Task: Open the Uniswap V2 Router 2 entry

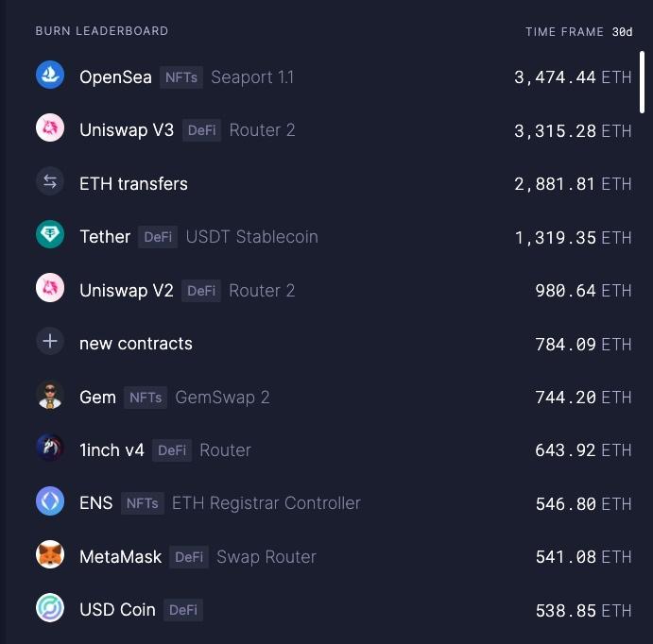Action: coord(334,291)
